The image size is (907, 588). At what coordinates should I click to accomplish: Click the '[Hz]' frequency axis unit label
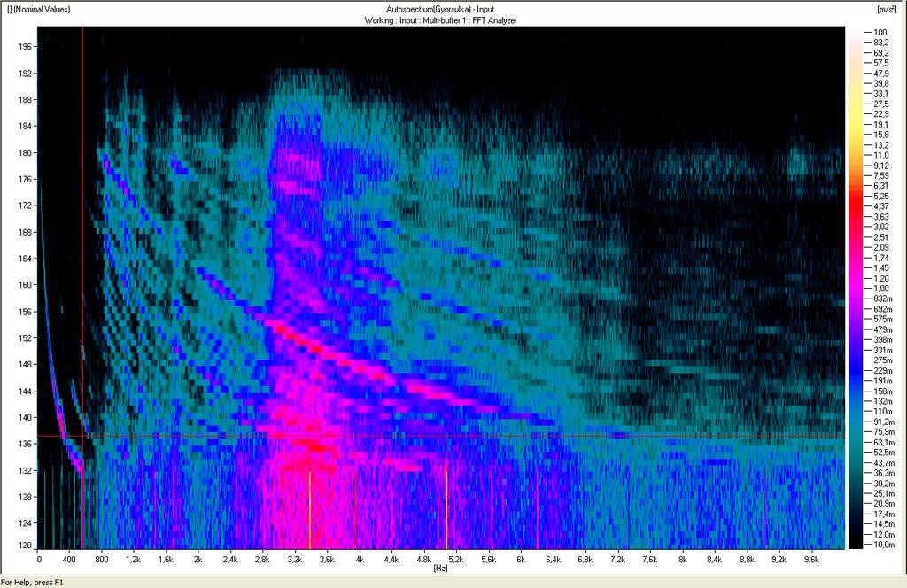point(440,569)
